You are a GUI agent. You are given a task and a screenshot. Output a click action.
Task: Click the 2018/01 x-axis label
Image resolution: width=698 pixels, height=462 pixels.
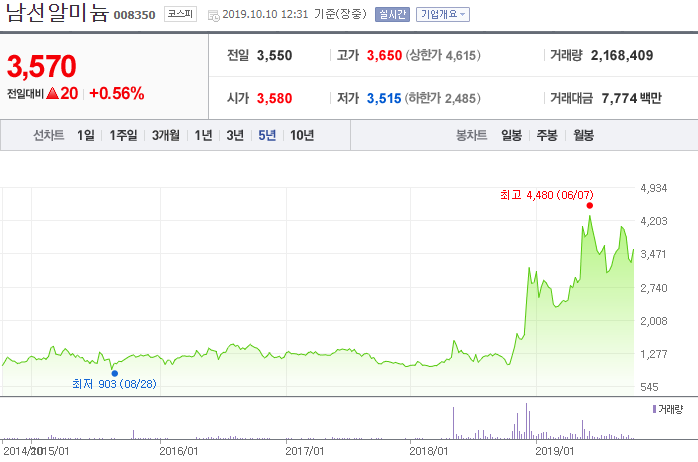428,451
